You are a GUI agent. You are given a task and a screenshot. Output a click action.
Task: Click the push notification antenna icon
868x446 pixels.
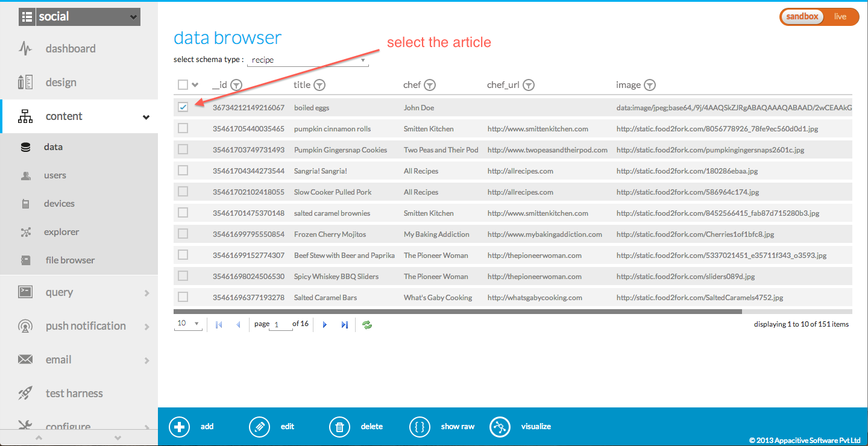point(25,326)
